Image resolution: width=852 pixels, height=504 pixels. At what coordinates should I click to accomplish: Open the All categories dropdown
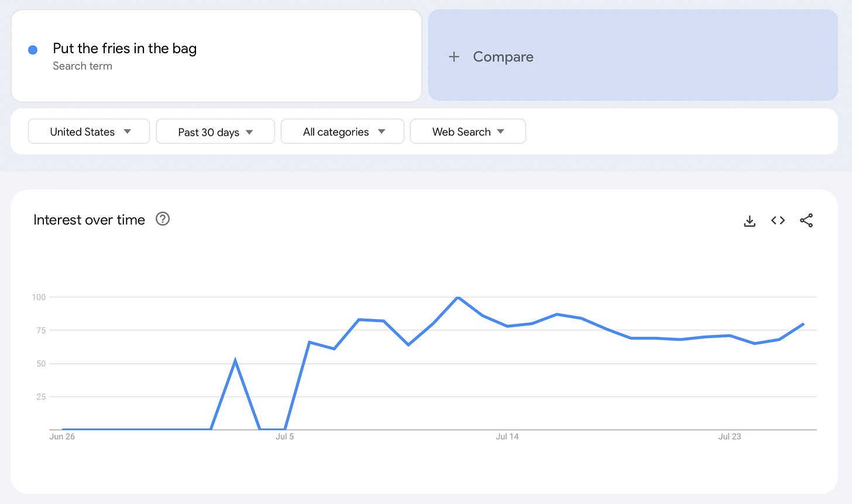[342, 132]
